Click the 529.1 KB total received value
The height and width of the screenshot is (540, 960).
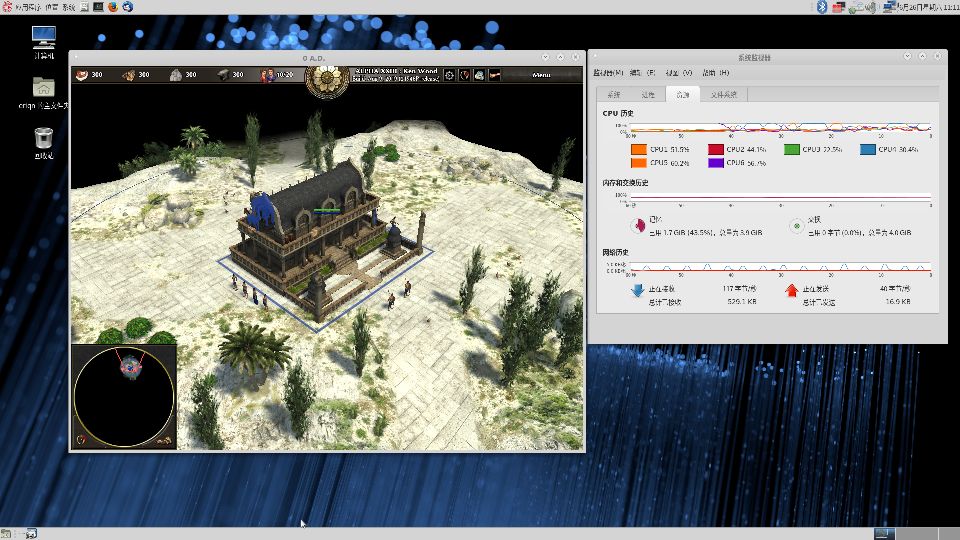pyautogui.click(x=741, y=302)
